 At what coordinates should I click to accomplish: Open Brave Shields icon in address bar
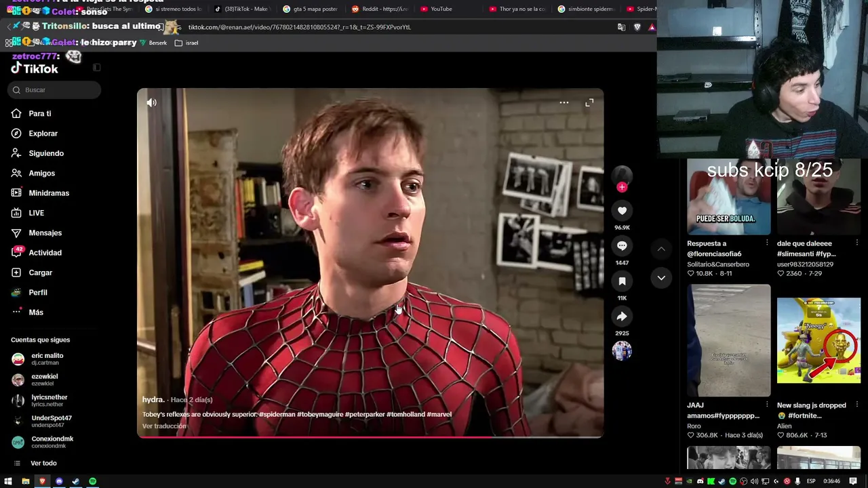pyautogui.click(x=637, y=27)
